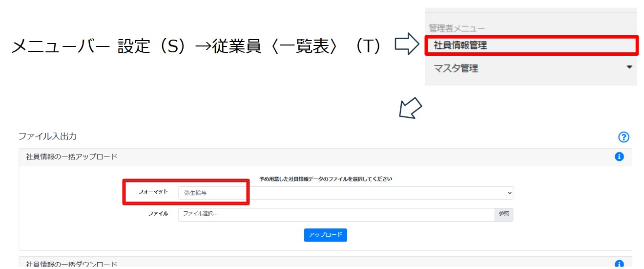This screenshot has height=269, width=644.
Task: Open the 社員情報管理 menu item
Action: pos(531,45)
